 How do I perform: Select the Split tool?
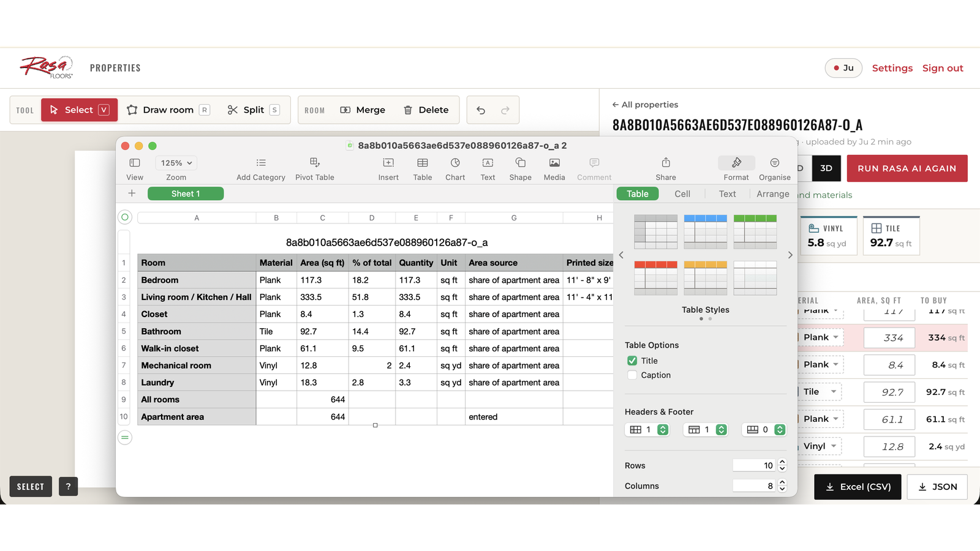pos(254,110)
